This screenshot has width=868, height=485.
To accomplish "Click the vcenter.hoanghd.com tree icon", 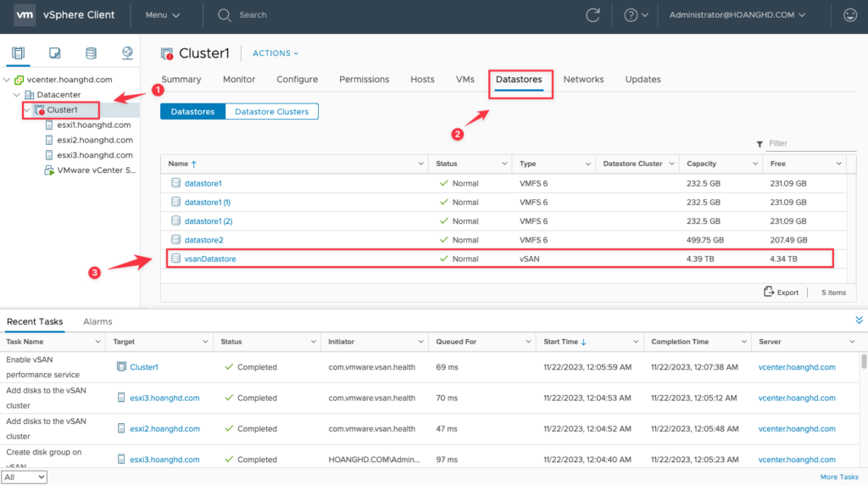I will (19, 80).
